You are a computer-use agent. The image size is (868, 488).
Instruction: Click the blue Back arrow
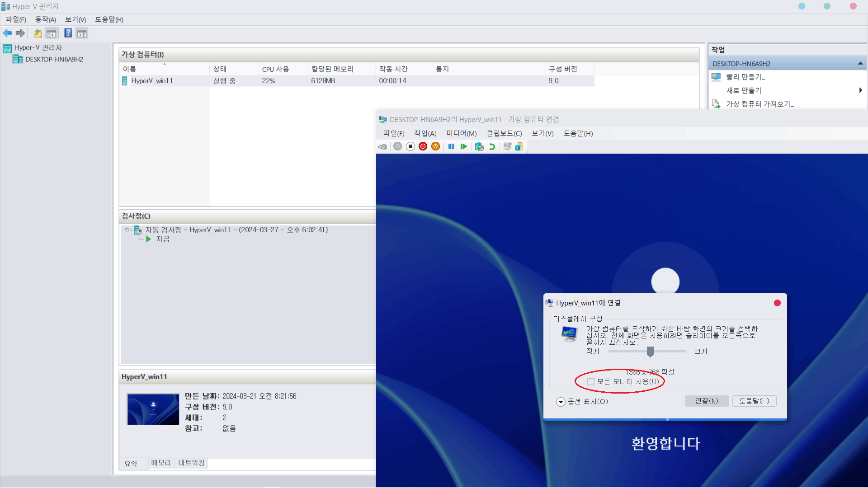click(7, 33)
